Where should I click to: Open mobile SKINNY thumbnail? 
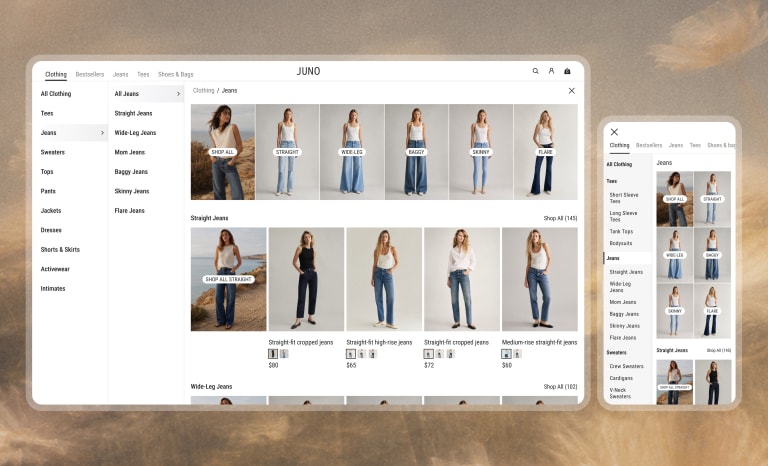674,311
